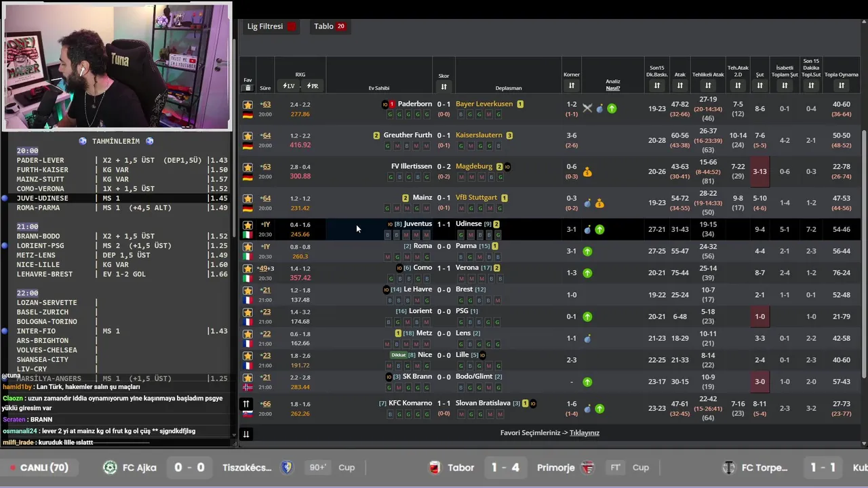
Task: Click the Dikkat badge beside Nice
Action: pyautogui.click(x=399, y=355)
